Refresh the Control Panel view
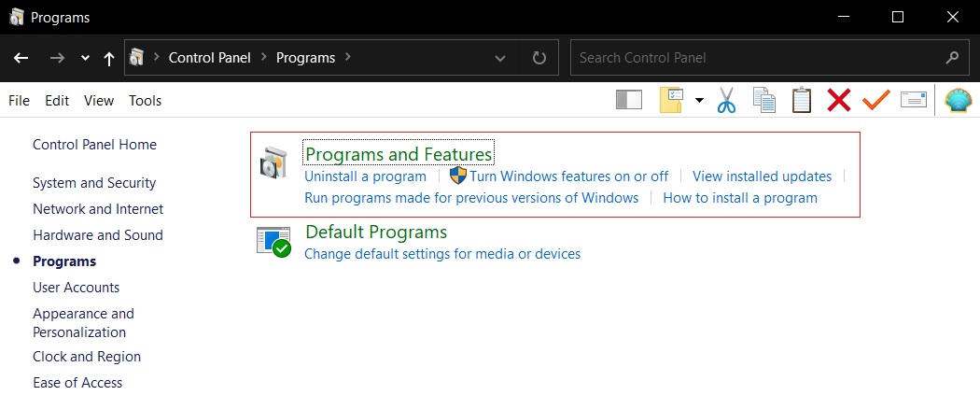This screenshot has width=980, height=395. 539,58
